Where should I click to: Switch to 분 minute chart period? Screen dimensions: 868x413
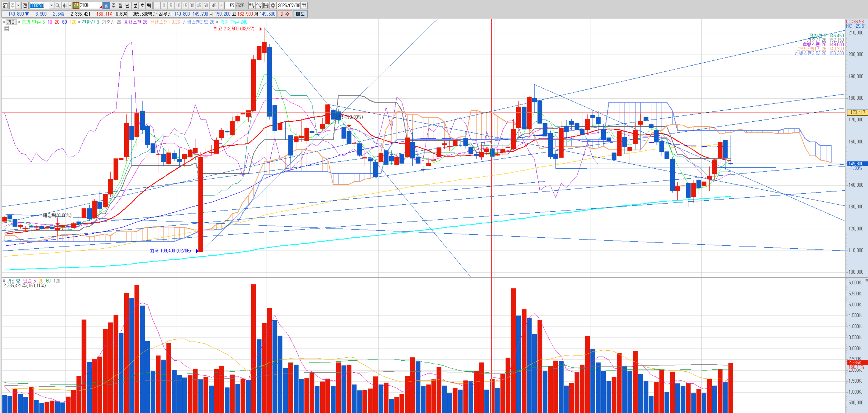pos(135,5)
